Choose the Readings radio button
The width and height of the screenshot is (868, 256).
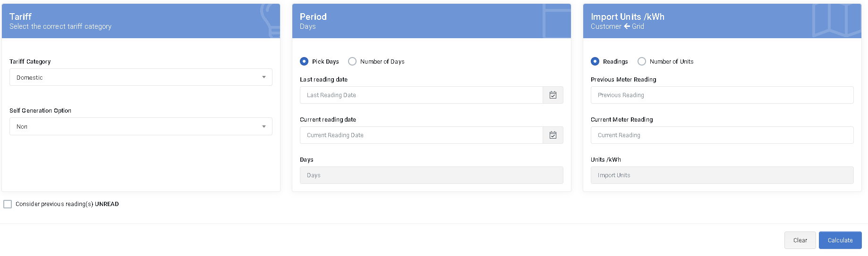click(x=595, y=61)
